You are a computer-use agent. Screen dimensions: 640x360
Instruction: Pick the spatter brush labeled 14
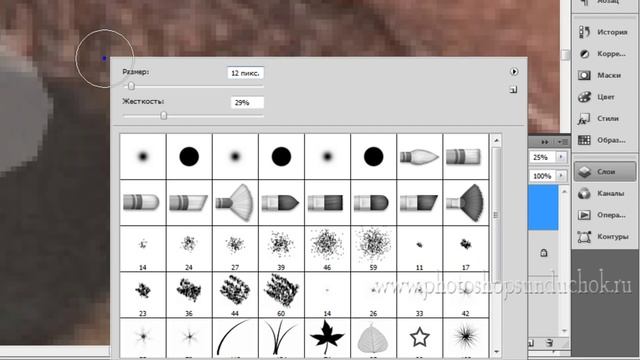[x=143, y=249]
